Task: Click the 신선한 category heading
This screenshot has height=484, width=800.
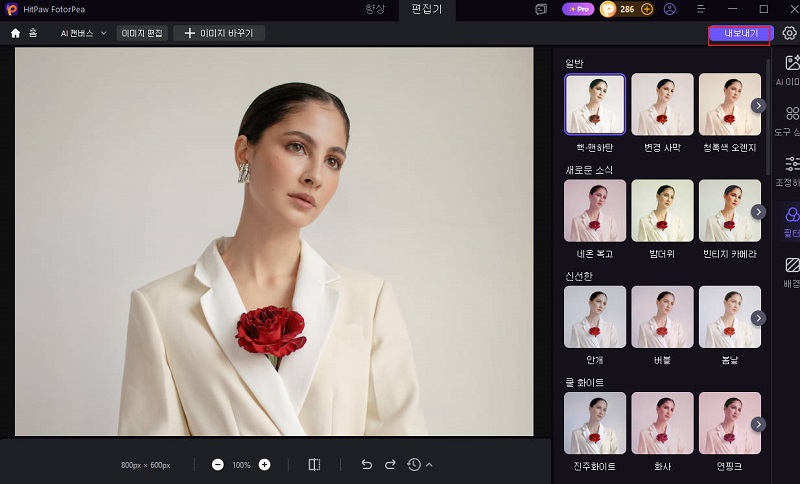Action: coord(579,276)
